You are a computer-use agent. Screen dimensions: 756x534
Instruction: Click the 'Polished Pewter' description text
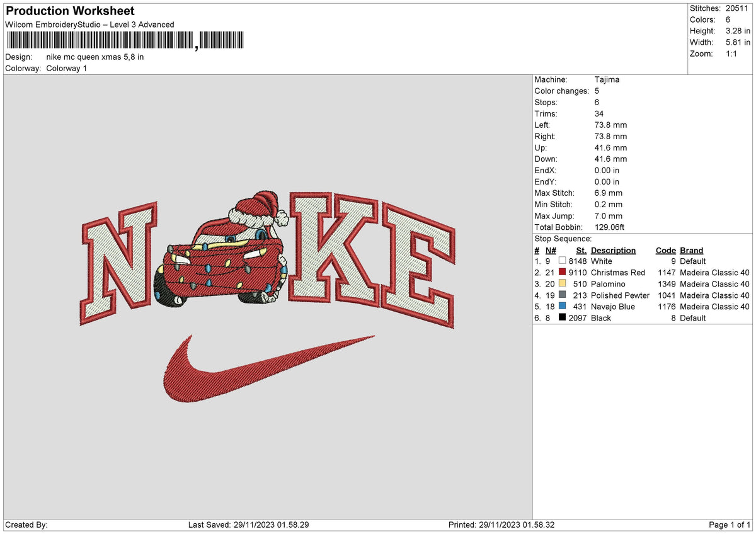[620, 295]
